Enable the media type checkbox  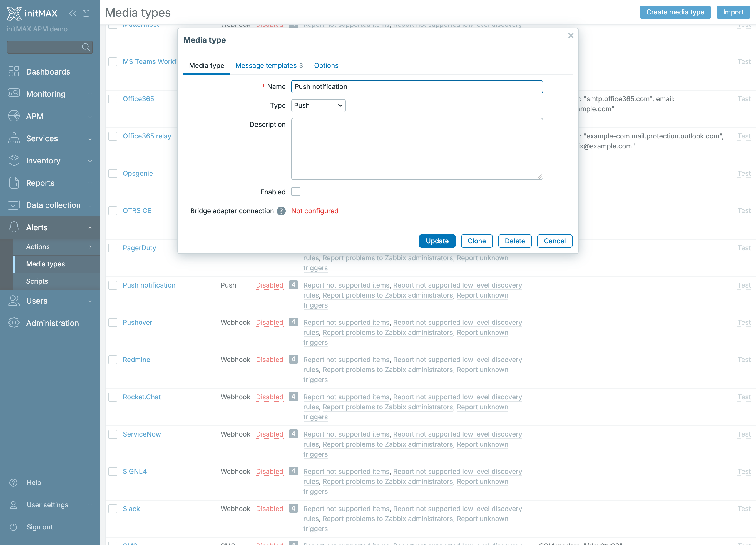point(295,192)
